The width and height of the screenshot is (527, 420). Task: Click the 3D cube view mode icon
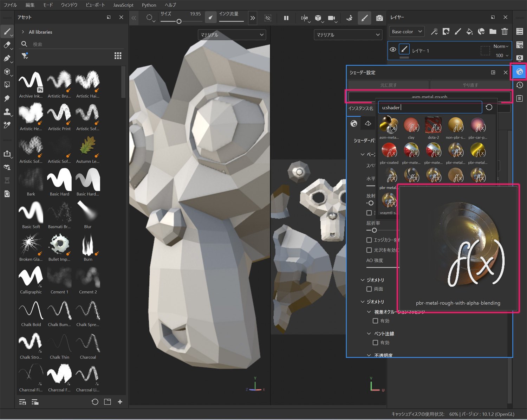[x=318, y=18]
